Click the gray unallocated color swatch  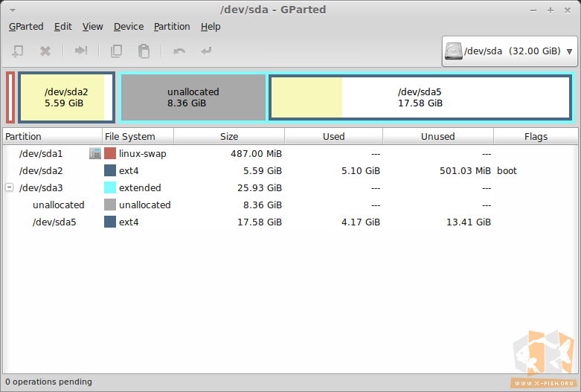110,205
